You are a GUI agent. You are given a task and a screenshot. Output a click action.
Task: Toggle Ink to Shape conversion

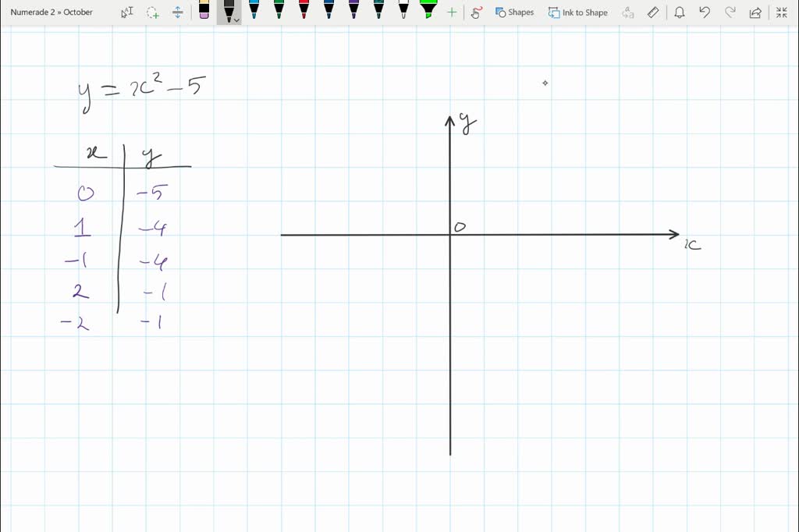point(578,12)
